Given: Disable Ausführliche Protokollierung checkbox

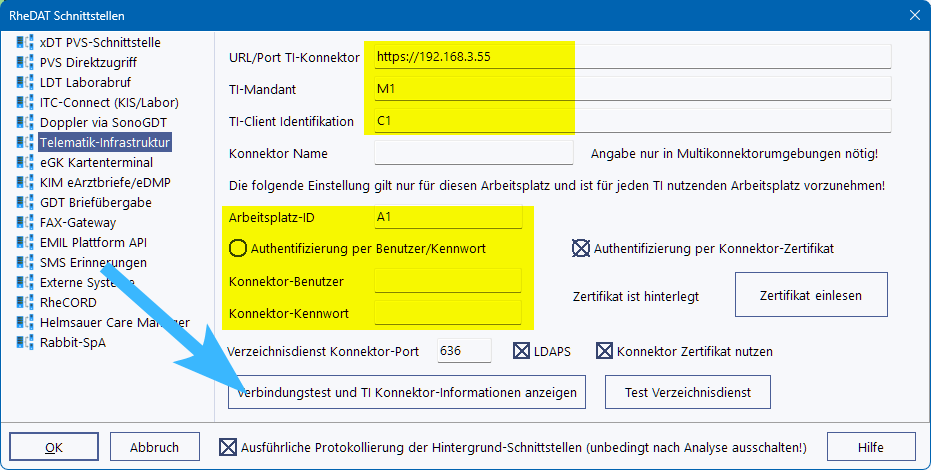Looking at the screenshot, I should (228, 447).
